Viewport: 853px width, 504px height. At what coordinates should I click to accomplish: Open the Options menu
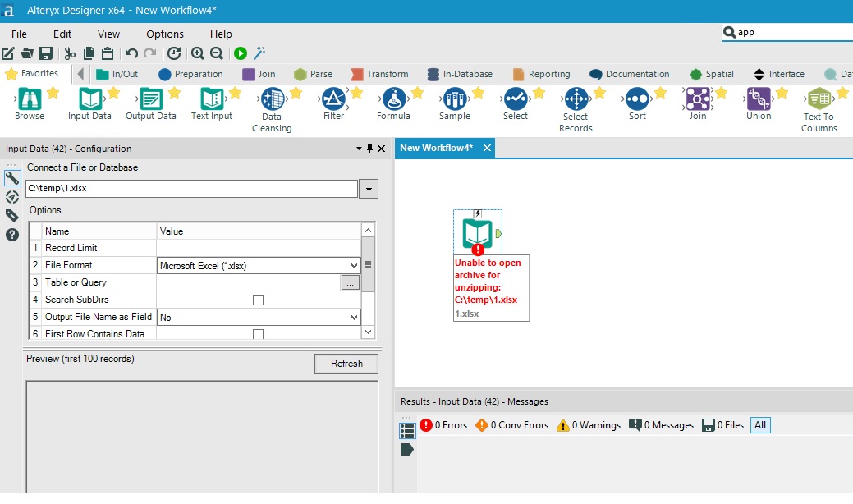(164, 34)
